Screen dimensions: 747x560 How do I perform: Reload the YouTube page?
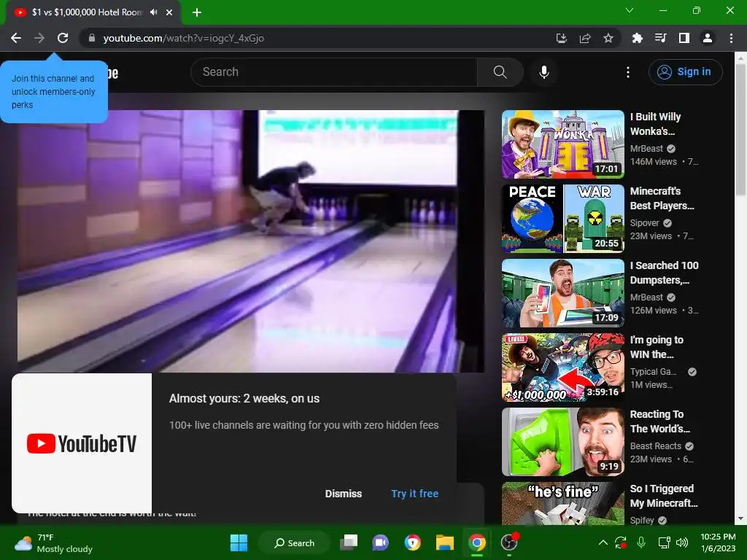[x=63, y=38]
